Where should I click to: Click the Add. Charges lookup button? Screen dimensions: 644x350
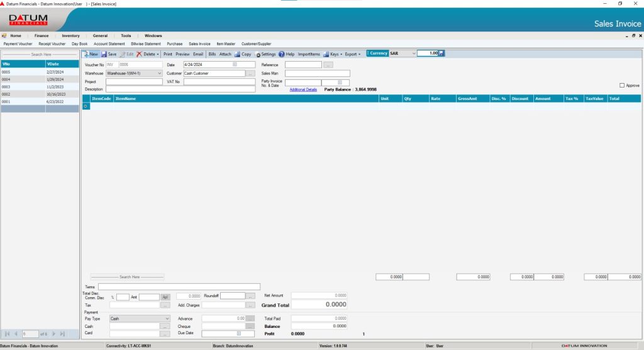click(x=250, y=305)
